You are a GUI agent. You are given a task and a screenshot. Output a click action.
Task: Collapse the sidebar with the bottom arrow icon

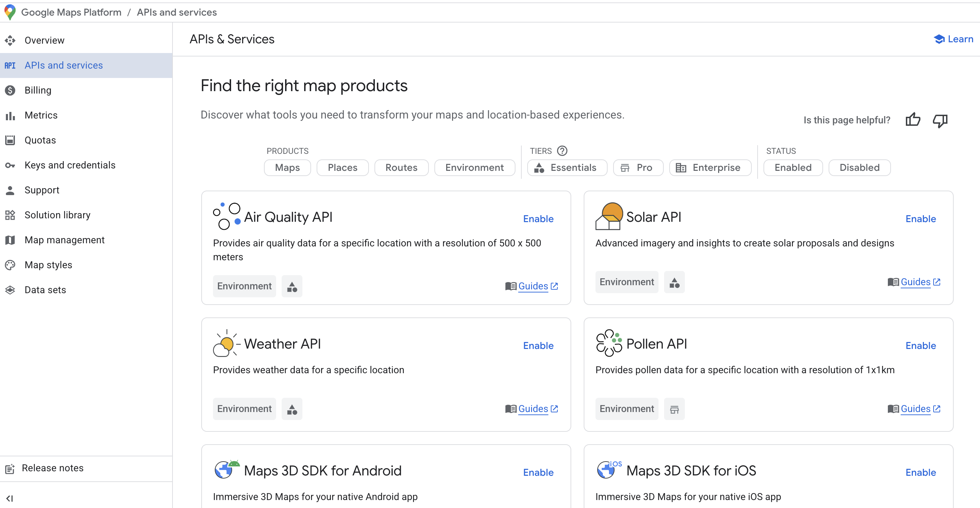tap(10, 498)
